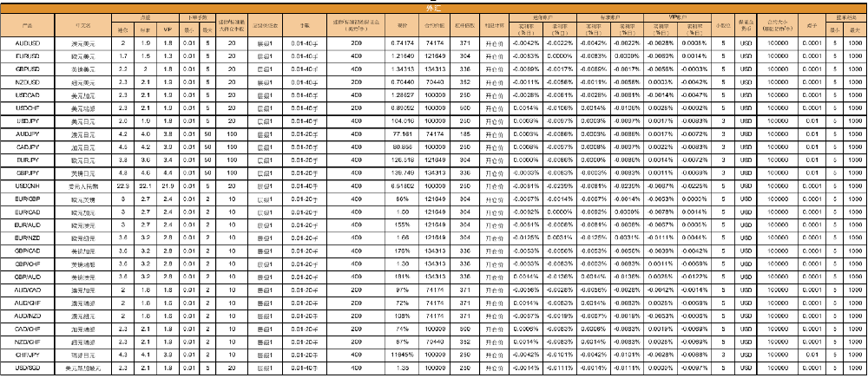Select the 1.21640 price cell
868x378 pixels.
(402, 55)
